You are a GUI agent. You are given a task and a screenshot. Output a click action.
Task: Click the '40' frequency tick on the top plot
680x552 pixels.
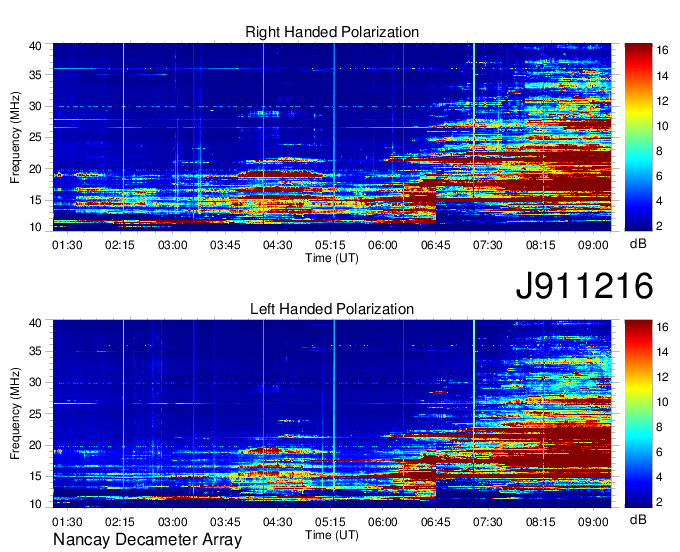pyautogui.click(x=36, y=46)
